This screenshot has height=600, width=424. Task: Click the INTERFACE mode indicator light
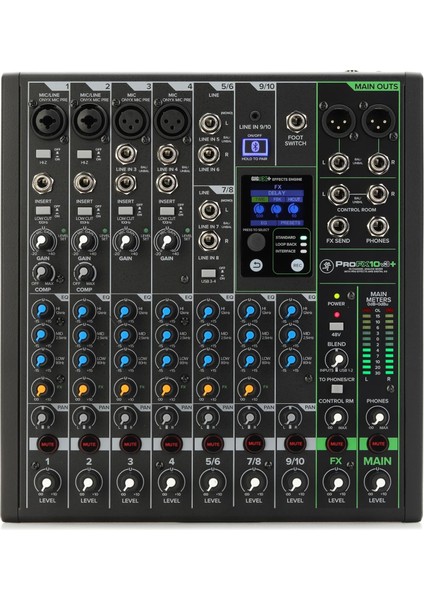click(x=303, y=251)
